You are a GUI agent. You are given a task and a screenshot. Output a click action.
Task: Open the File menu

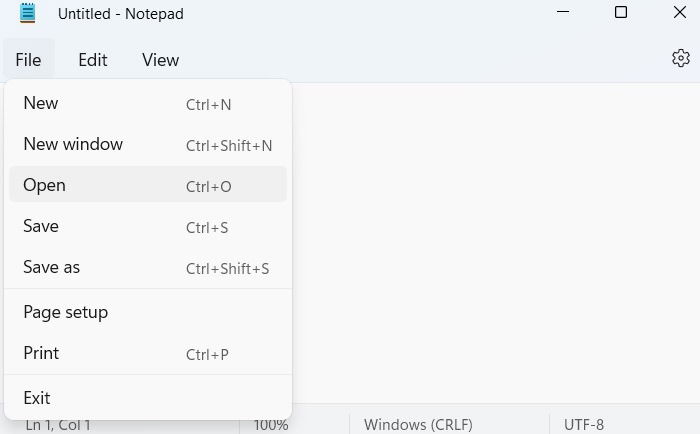tap(28, 60)
